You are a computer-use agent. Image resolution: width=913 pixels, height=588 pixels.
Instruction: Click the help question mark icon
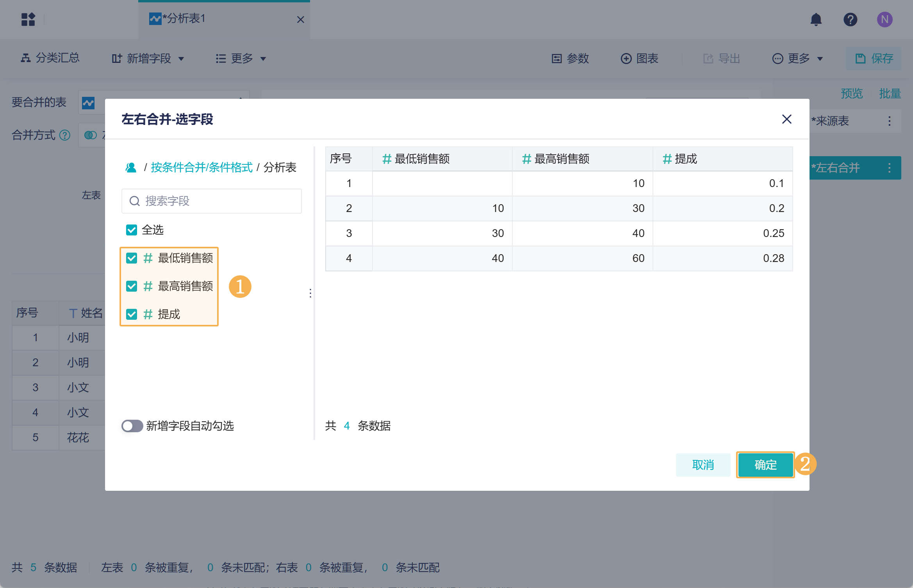pos(850,20)
